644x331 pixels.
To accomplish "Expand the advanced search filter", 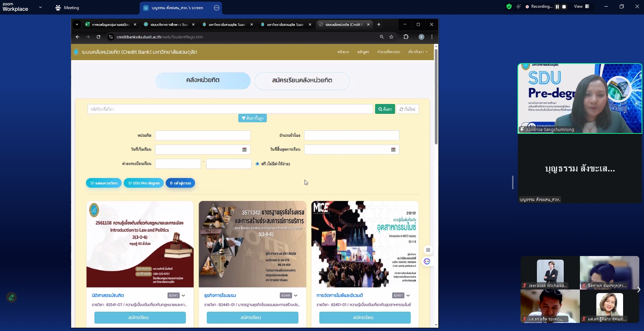I will 252,118.
